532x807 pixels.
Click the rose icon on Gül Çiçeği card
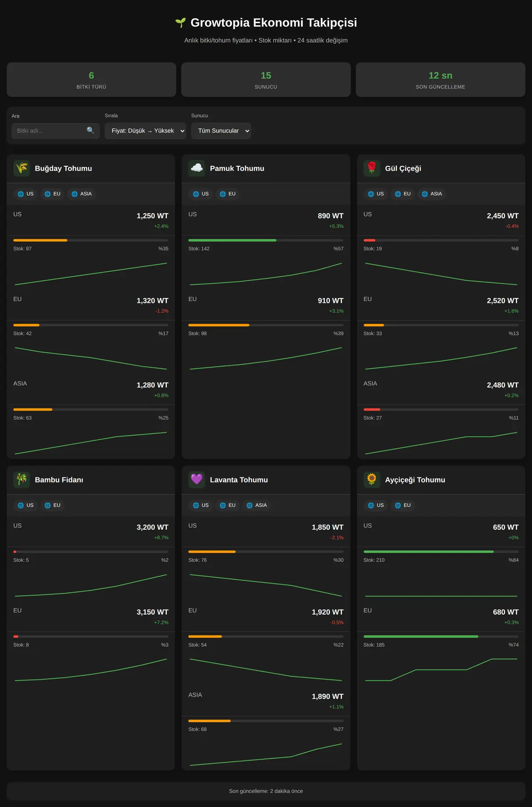(x=372, y=168)
